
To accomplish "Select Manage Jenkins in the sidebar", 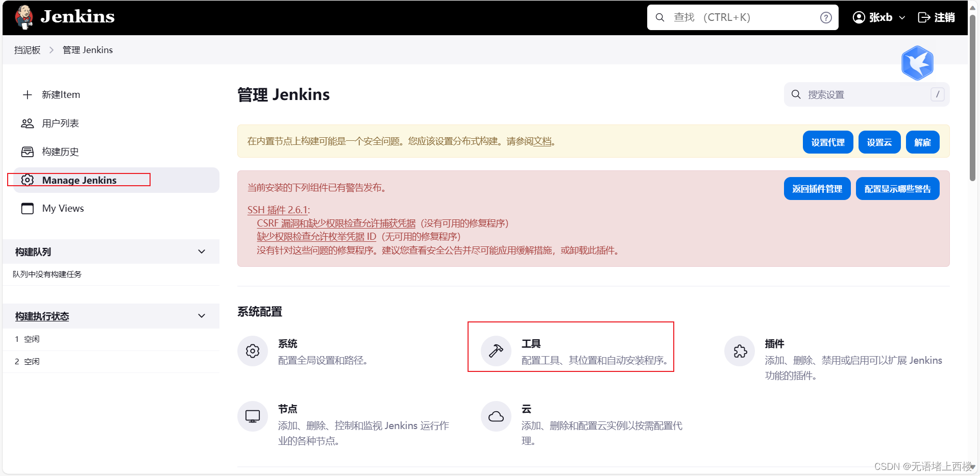I will (x=79, y=180).
